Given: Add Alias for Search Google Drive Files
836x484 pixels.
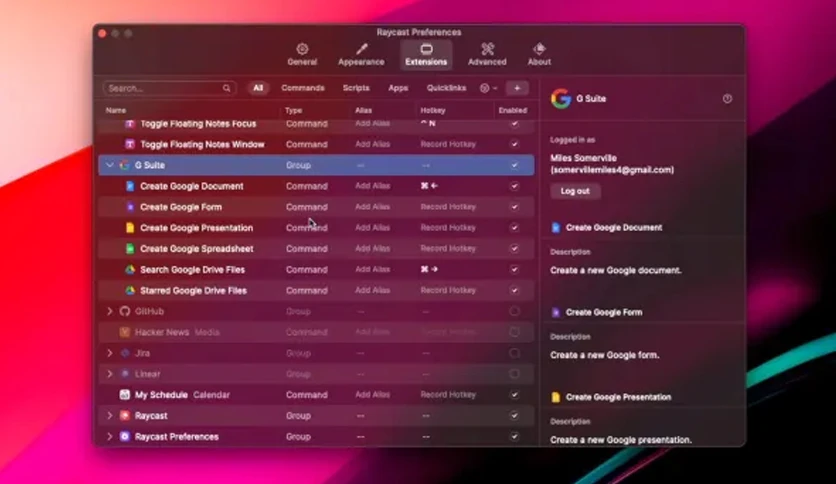Looking at the screenshot, I should 373,269.
